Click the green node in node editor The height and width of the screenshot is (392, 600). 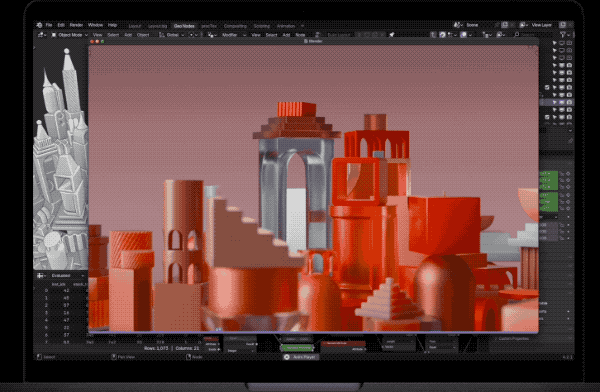pos(297,348)
